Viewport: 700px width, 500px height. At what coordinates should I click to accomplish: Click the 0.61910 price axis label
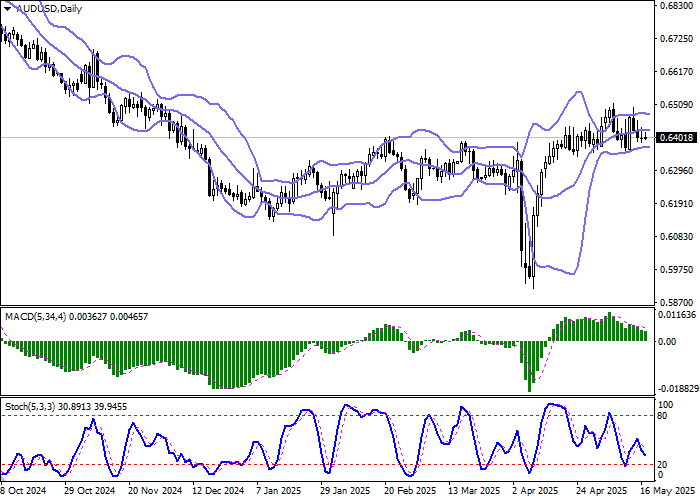[x=676, y=203]
